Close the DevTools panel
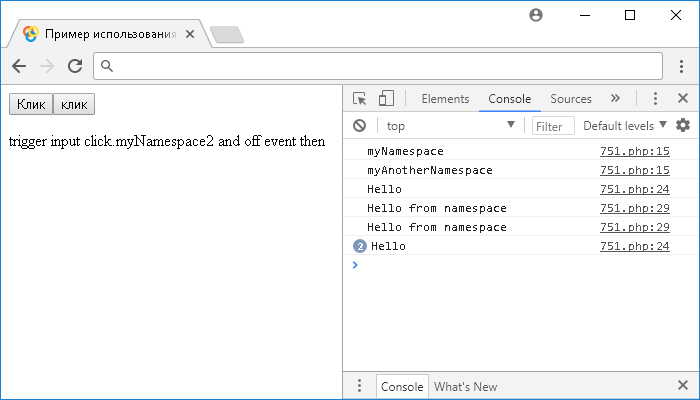Image resolution: width=700 pixels, height=400 pixels. point(683,99)
